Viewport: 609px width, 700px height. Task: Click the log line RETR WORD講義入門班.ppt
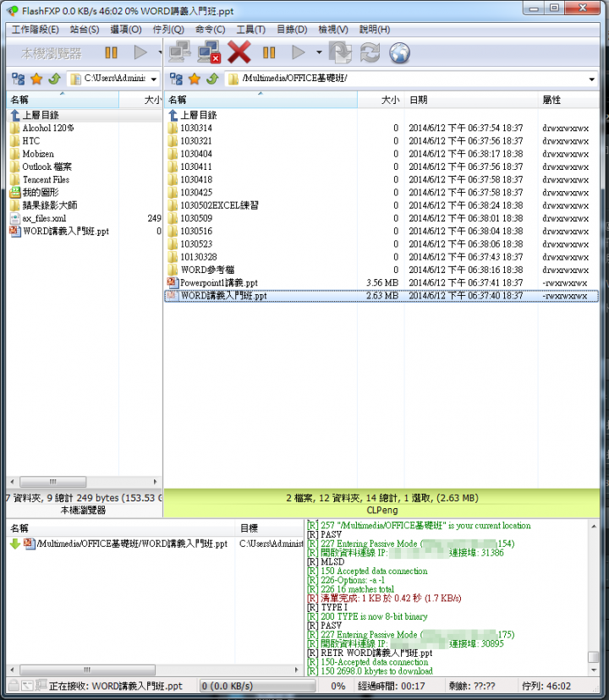[370, 654]
